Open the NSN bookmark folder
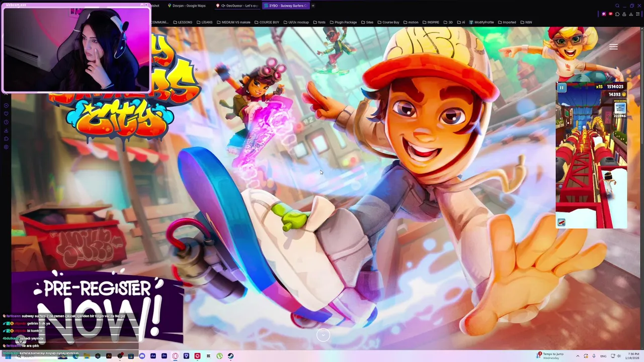Screen dimensions: 644x362 tap(526, 22)
